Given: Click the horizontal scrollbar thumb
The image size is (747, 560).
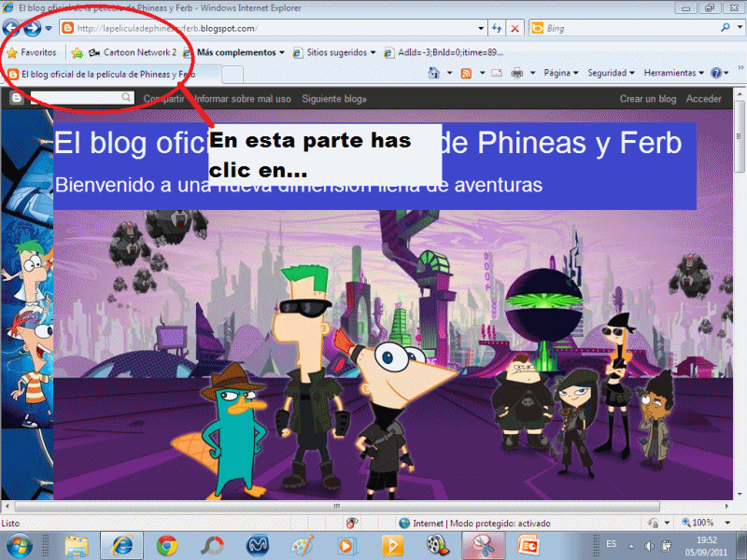Looking at the screenshot, I should (337, 506).
